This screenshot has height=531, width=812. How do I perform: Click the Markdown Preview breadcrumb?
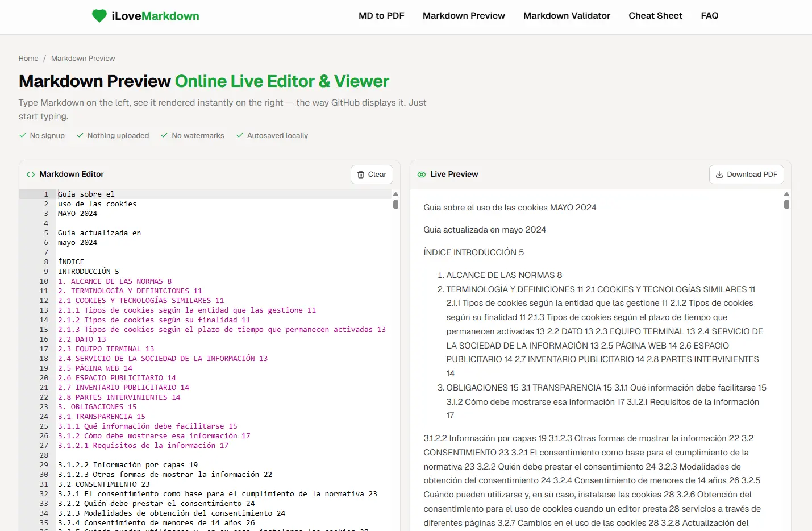(83, 59)
